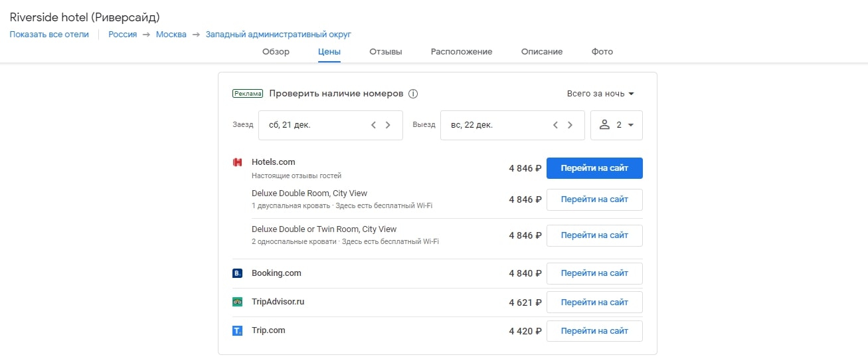Click Настоящие отзывы гостей subtitle

pyautogui.click(x=297, y=176)
